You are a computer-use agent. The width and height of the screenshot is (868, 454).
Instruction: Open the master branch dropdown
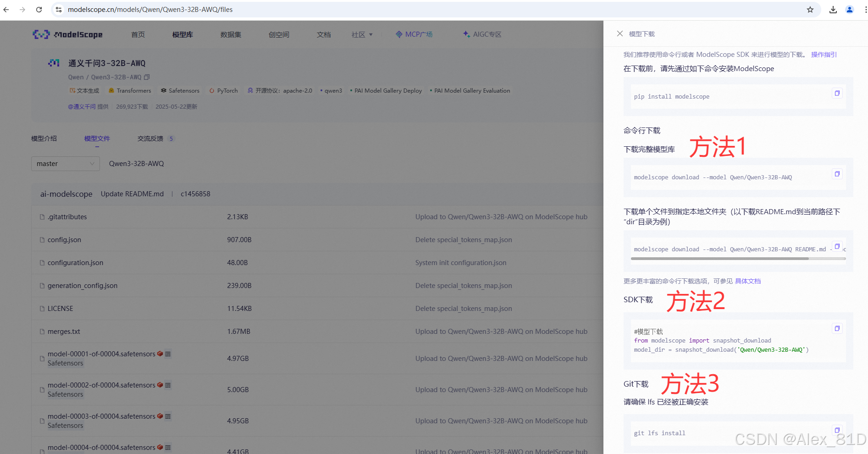(x=66, y=164)
